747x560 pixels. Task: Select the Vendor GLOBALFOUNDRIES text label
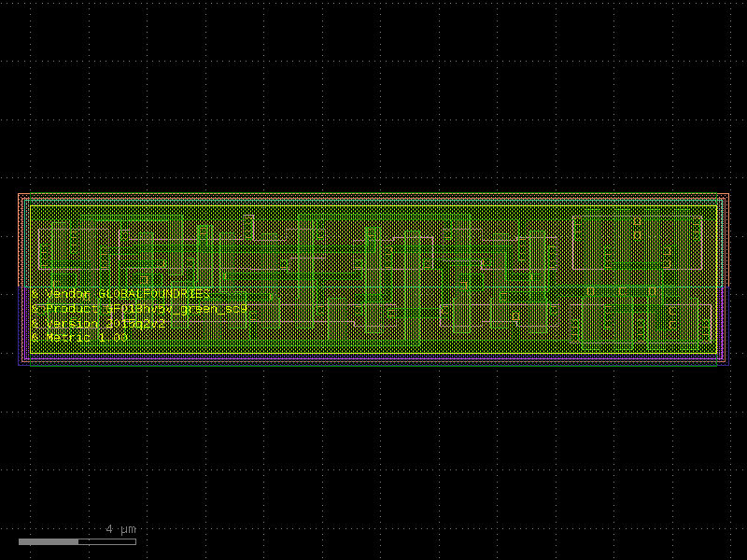coord(120,294)
